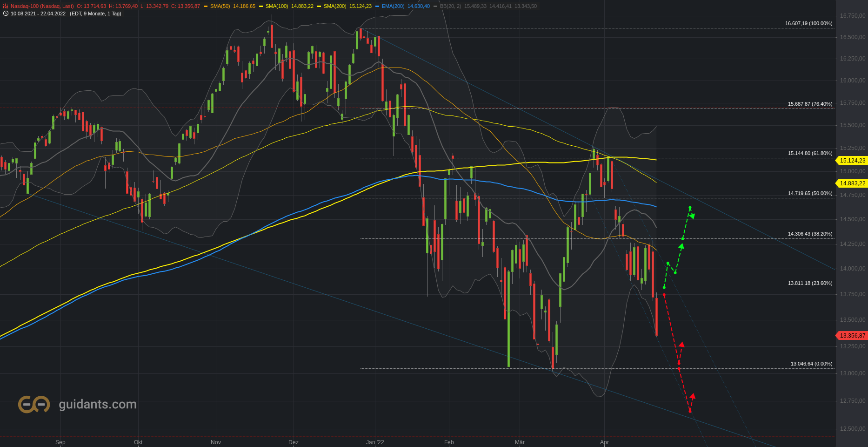
Task: Click the close value C: 13.356,87
Action: 186,7
